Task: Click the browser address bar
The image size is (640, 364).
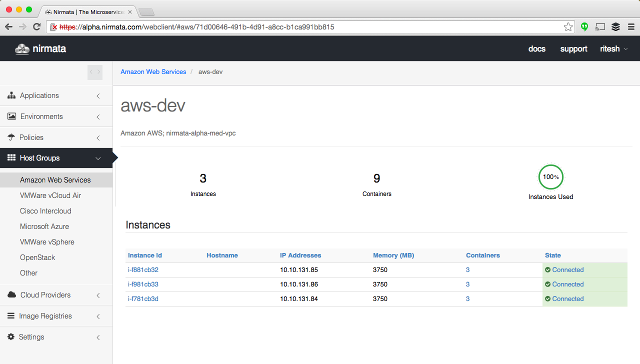Action: tap(310, 27)
